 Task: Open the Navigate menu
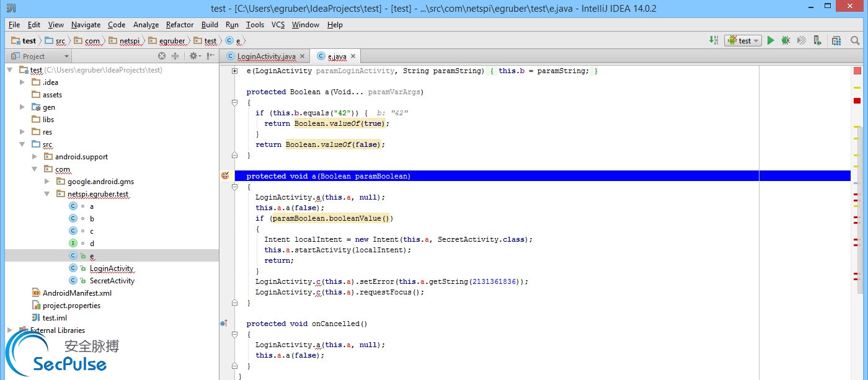86,25
